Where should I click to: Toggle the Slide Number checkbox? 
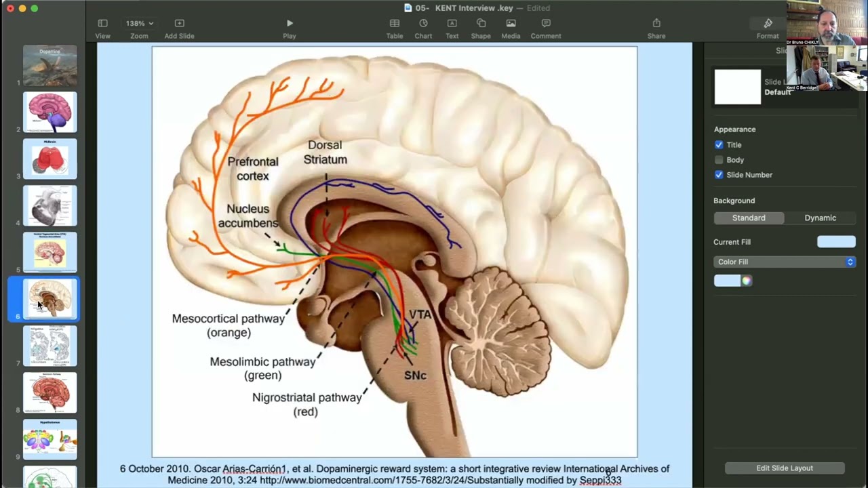[x=719, y=174]
